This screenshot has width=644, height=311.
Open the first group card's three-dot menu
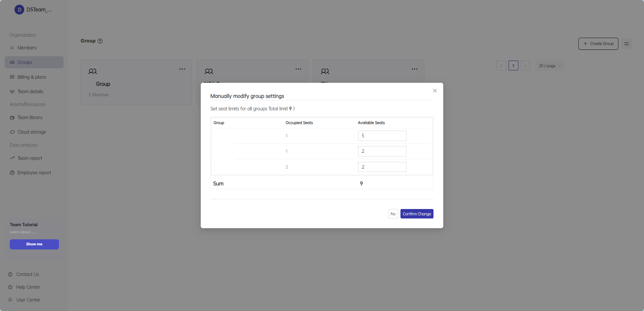click(x=182, y=69)
